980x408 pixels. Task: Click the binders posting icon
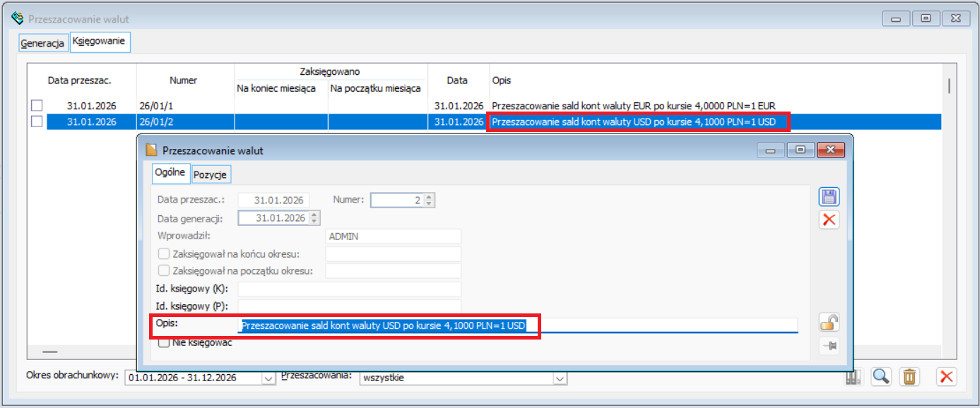pos(854,378)
